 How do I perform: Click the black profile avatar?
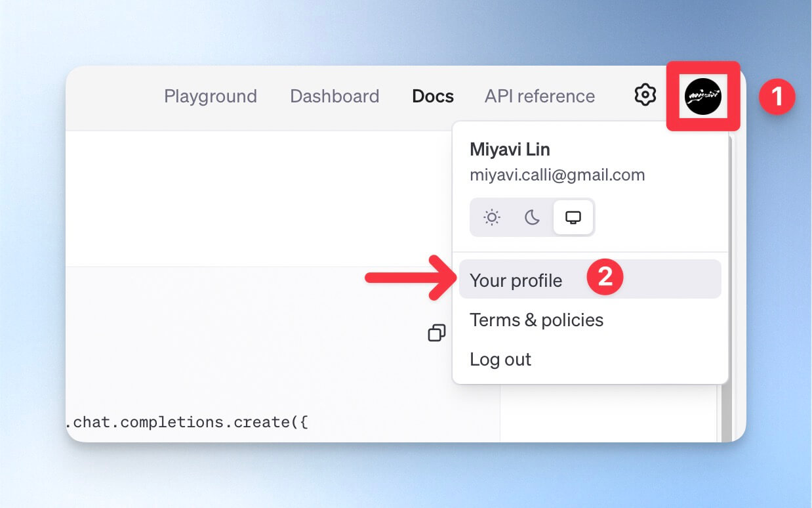tap(703, 96)
